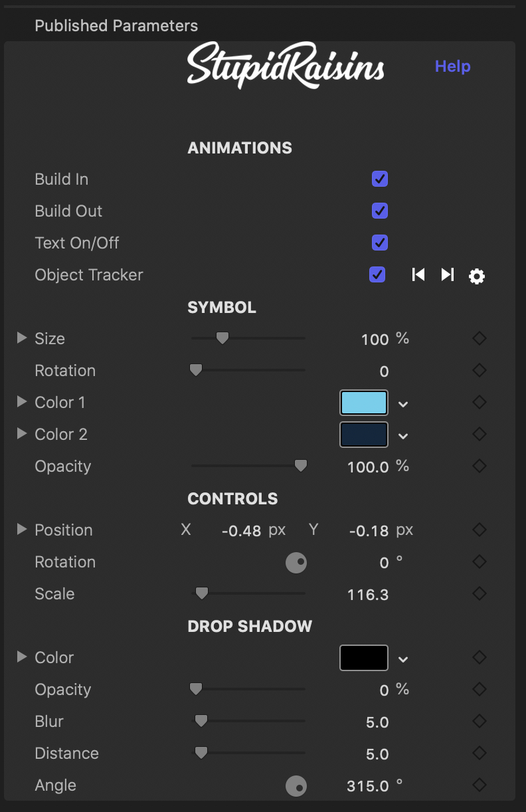Toggle the Text On/Off checkbox
Image resolution: width=526 pixels, height=812 pixels.
pyautogui.click(x=379, y=243)
